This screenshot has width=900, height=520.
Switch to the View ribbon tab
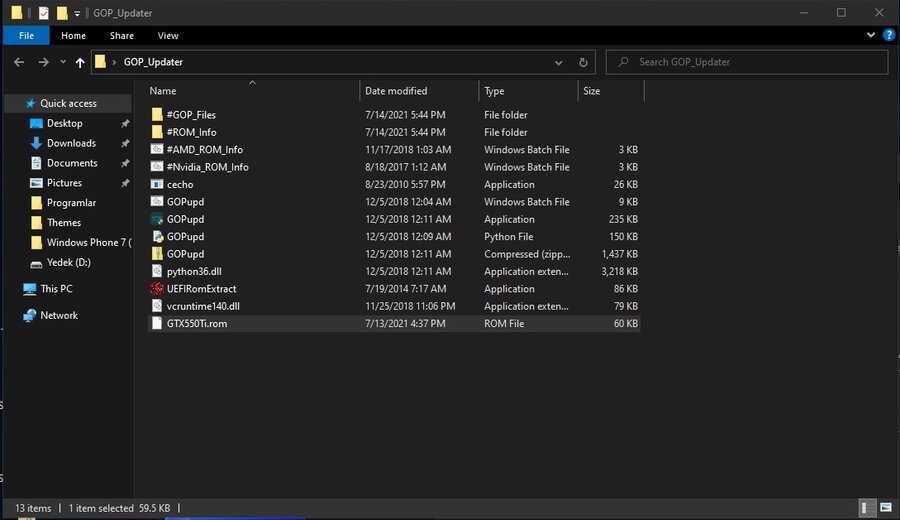(168, 36)
